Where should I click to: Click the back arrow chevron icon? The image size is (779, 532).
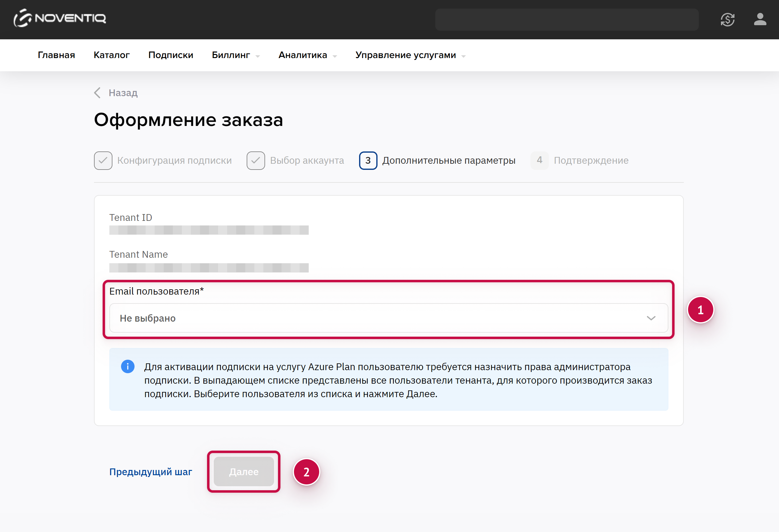pos(98,93)
